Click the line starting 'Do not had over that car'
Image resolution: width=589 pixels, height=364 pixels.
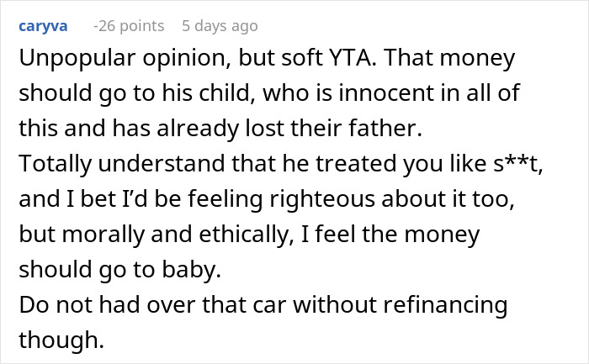[263, 303]
